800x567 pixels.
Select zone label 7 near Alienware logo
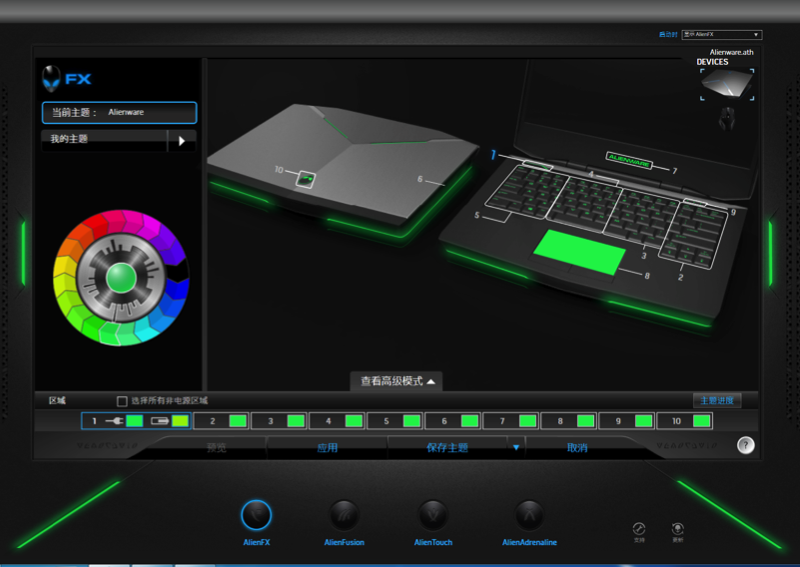674,171
